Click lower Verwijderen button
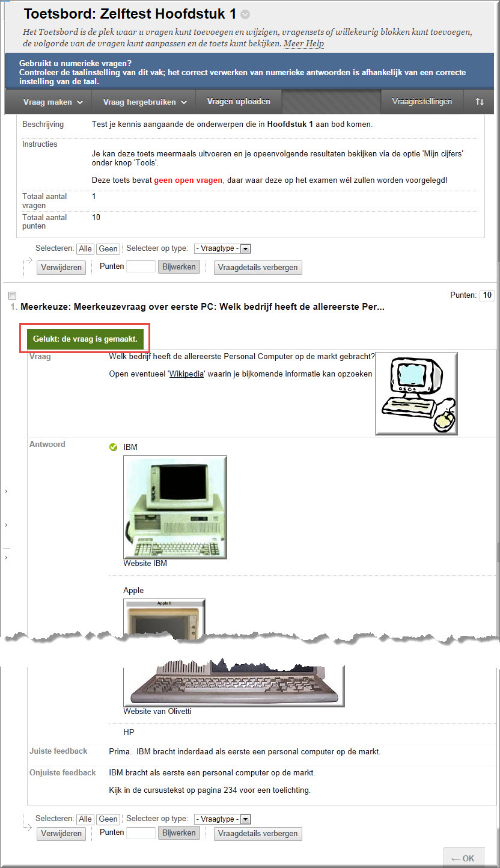 (x=61, y=834)
